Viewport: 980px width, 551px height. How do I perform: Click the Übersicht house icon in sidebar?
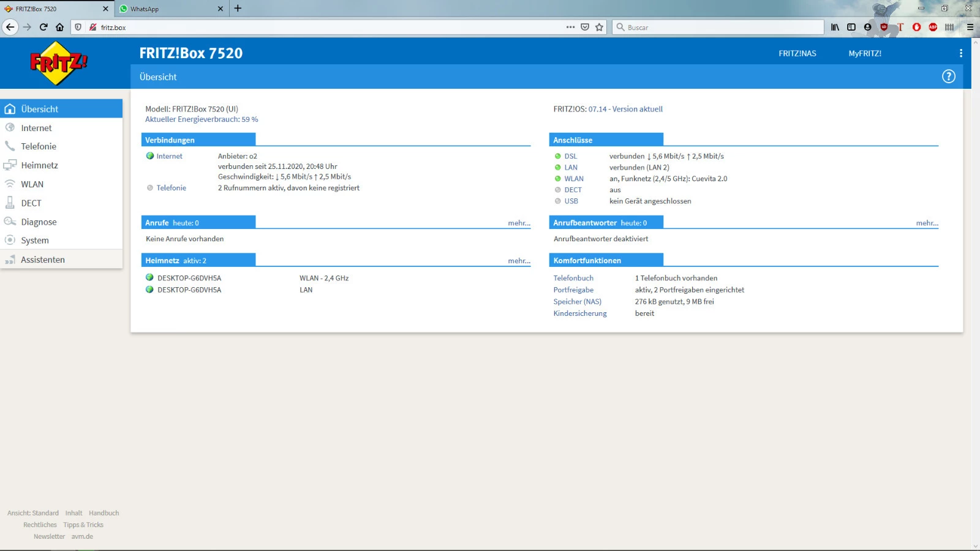coord(10,109)
